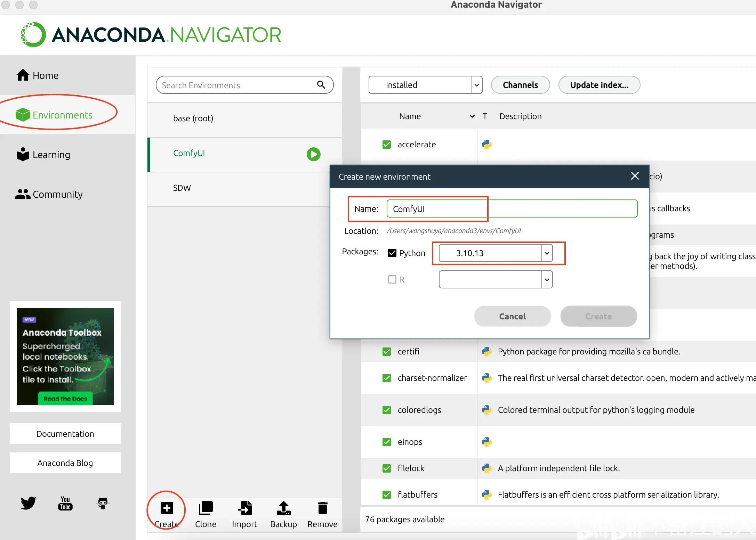Open the Twitter bird icon

click(28, 503)
